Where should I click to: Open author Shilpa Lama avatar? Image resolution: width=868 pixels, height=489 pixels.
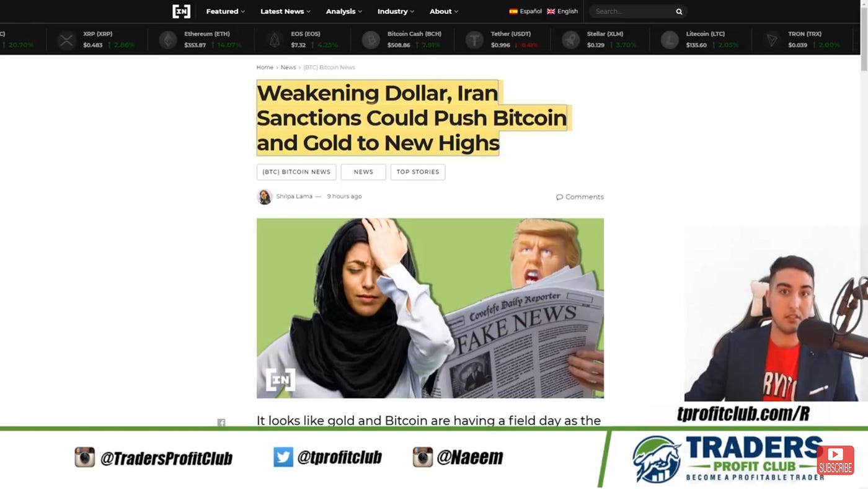click(x=265, y=197)
